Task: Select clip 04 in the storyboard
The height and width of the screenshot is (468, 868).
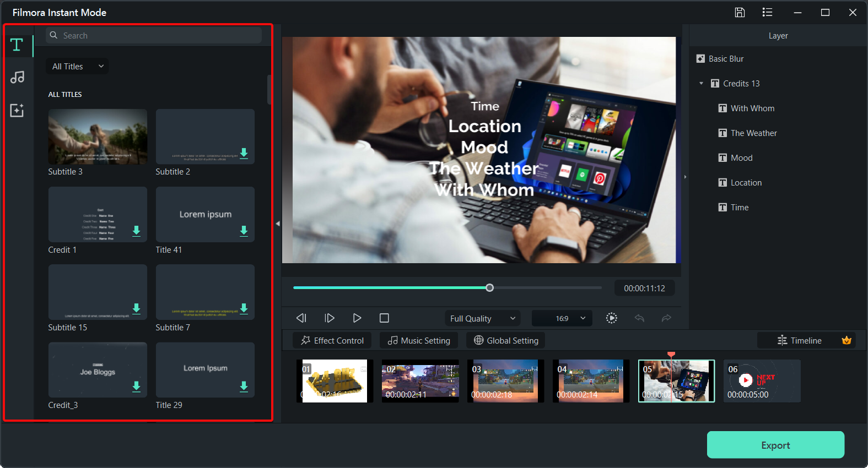Action: tap(591, 381)
